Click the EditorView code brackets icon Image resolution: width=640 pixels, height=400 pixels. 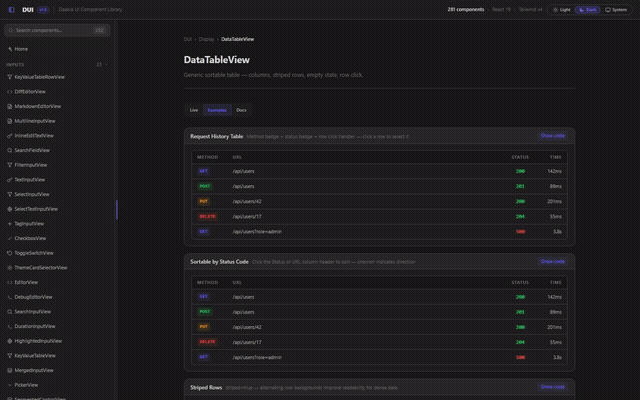9,282
